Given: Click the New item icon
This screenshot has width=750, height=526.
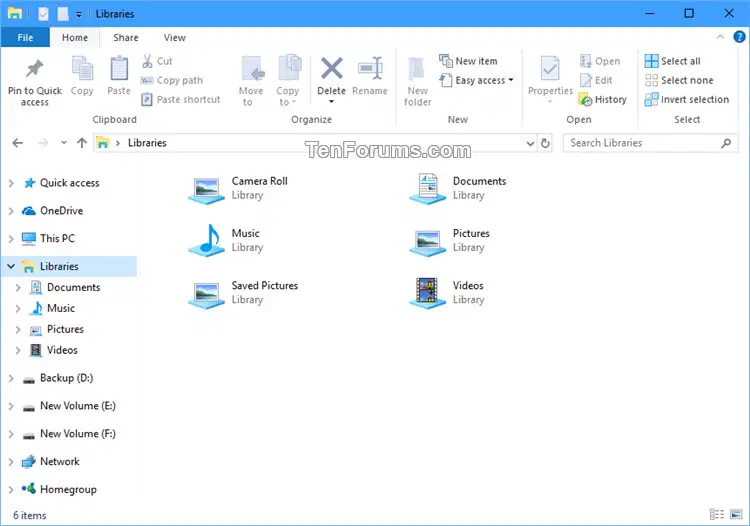Looking at the screenshot, I should click(x=446, y=61).
